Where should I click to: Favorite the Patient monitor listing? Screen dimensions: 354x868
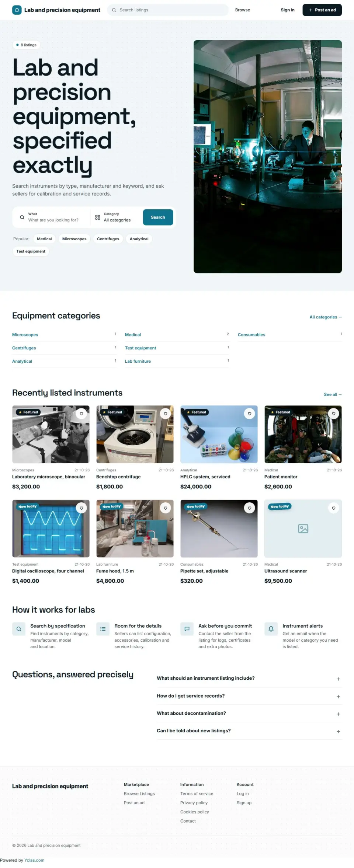point(334,414)
